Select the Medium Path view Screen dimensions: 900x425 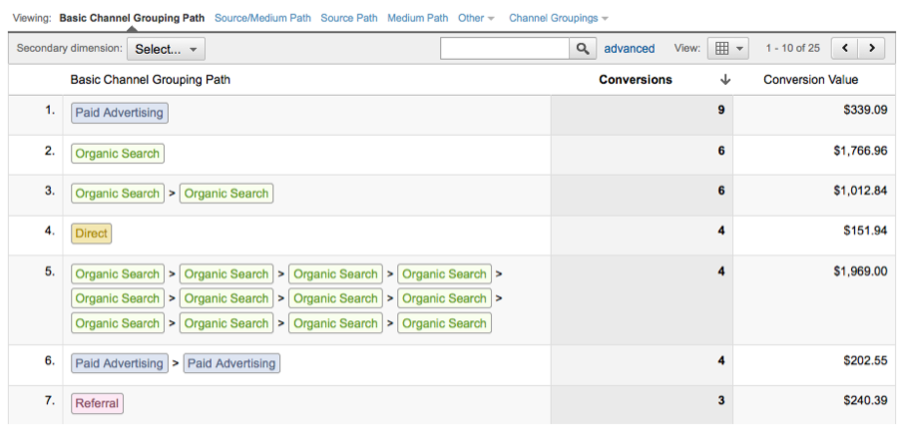tap(418, 18)
